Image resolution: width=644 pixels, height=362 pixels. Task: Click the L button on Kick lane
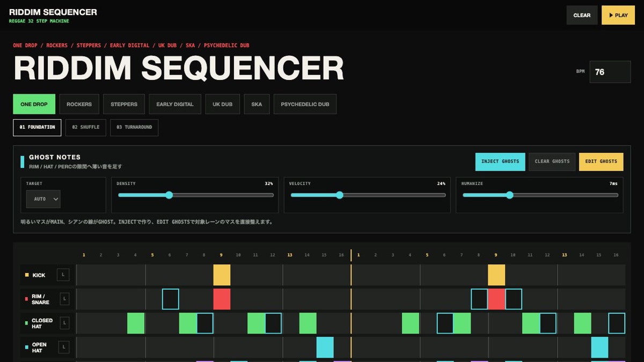(63, 275)
